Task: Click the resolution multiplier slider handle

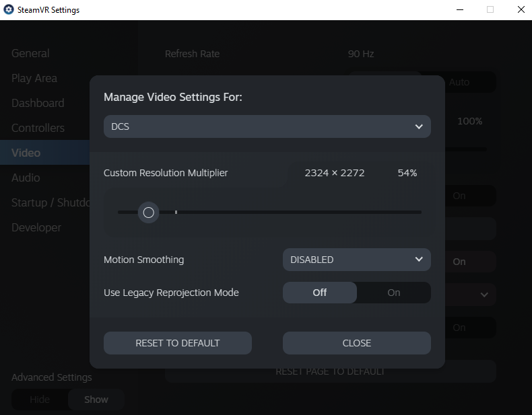Action: (148, 213)
